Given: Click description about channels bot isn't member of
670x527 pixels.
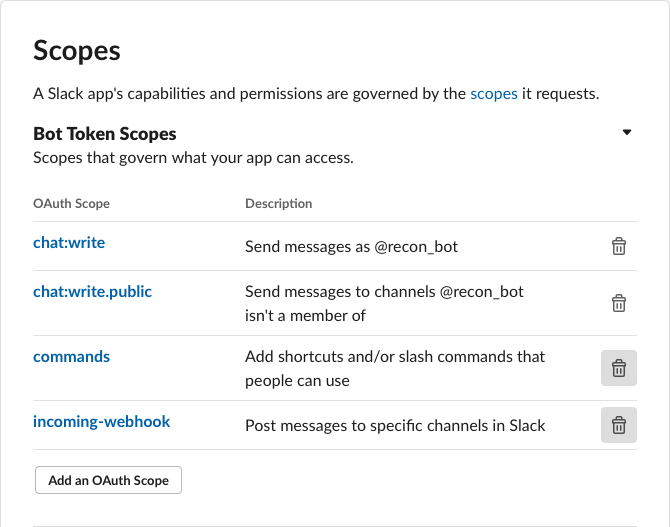Looking at the screenshot, I should click(x=384, y=303).
